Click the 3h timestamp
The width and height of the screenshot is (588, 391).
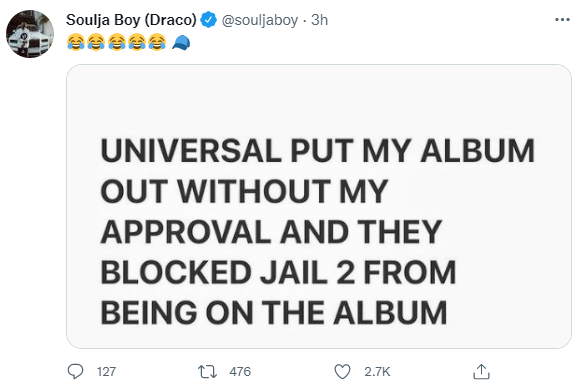320,20
